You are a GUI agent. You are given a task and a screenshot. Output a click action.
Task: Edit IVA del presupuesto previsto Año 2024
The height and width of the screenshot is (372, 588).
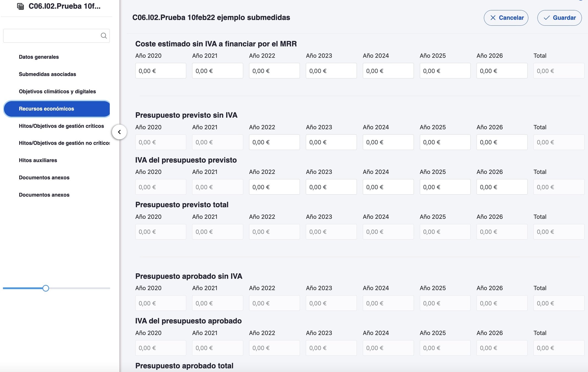click(x=388, y=187)
